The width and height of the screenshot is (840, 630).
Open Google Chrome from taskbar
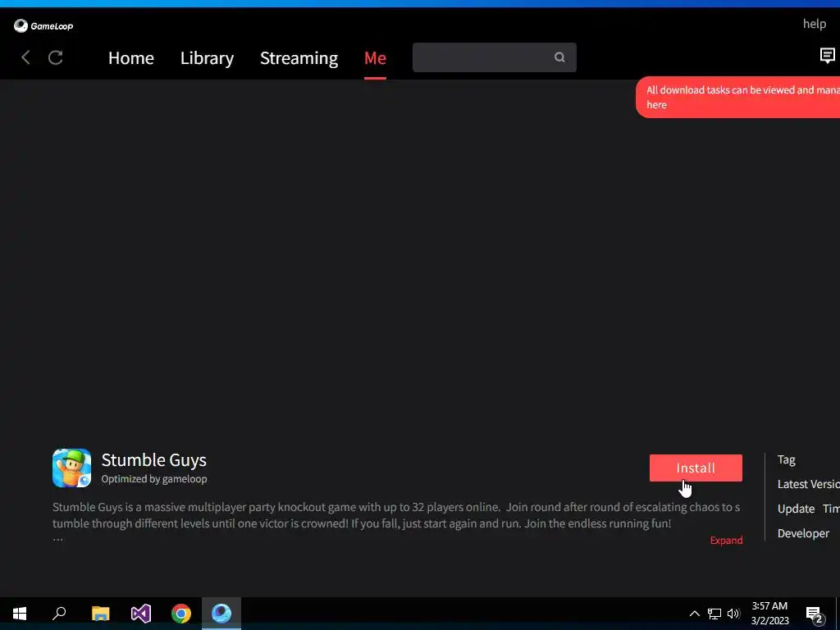181,614
